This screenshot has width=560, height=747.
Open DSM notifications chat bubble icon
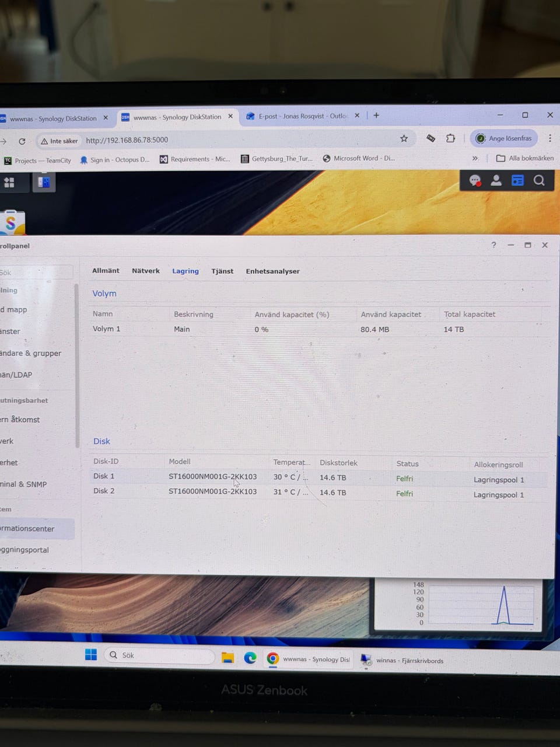tap(475, 181)
